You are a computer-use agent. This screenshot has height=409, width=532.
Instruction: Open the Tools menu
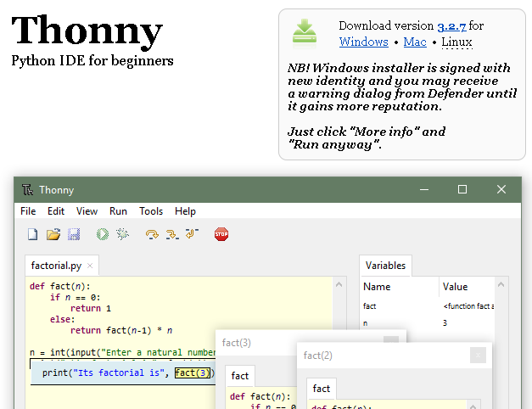tap(151, 211)
